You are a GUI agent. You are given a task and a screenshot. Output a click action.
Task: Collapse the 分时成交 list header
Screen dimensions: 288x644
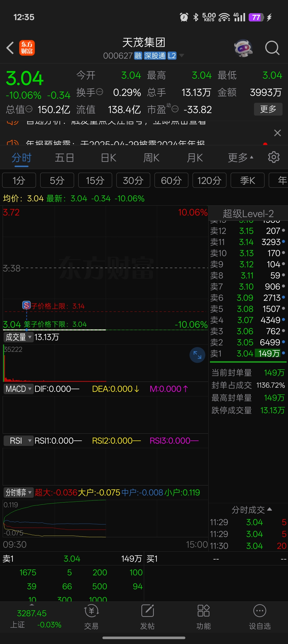[252, 509]
